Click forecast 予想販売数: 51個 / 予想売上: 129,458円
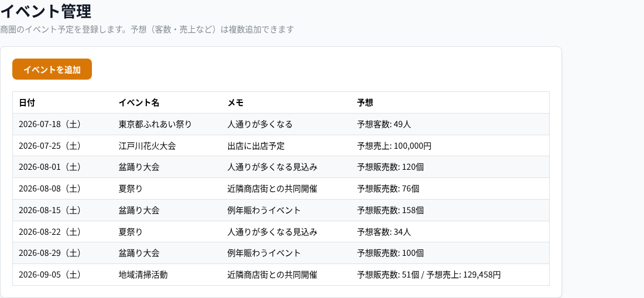Screen dimensions: 644x298 click(429, 275)
